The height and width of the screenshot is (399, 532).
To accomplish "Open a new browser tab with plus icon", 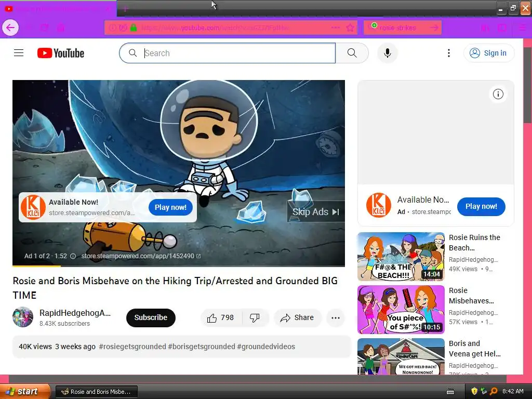I will click(x=125, y=9).
